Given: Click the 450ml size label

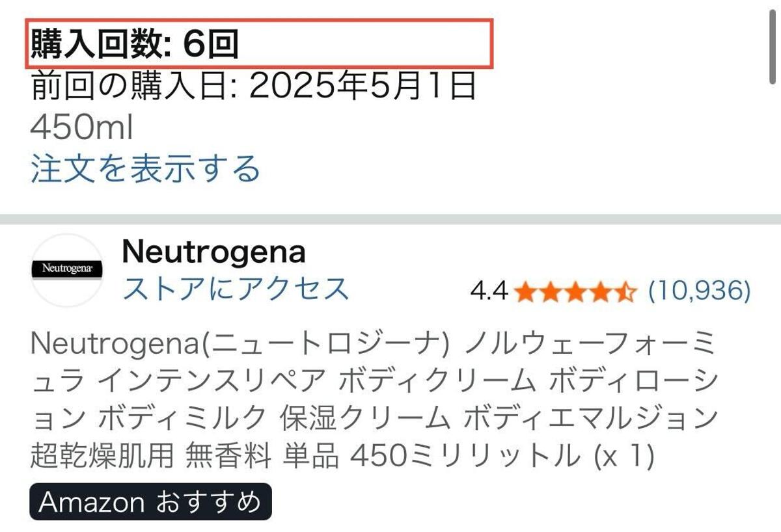Looking at the screenshot, I should 82,128.
